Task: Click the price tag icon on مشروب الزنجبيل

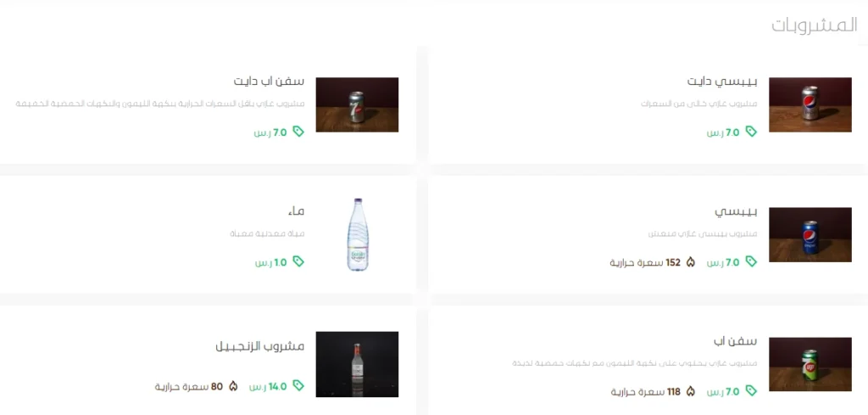Action: pos(298,385)
